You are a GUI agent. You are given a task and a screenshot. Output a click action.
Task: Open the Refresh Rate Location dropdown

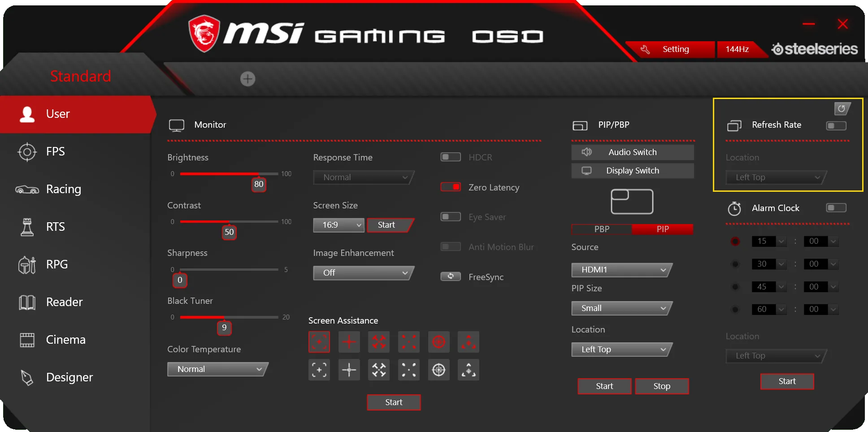(x=776, y=177)
